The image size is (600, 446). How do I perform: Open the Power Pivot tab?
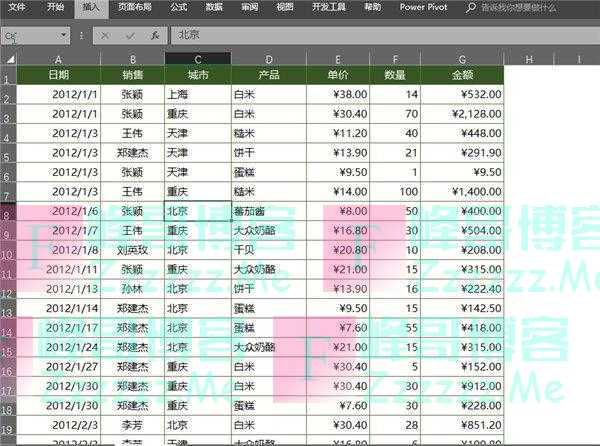click(x=424, y=7)
